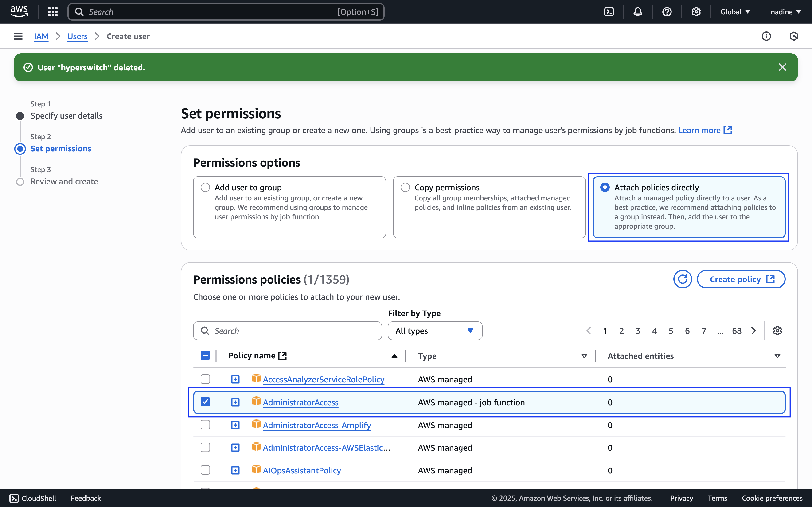Screen dimensions: 812x507
Task: Click the Create policy button
Action: pos(741,279)
